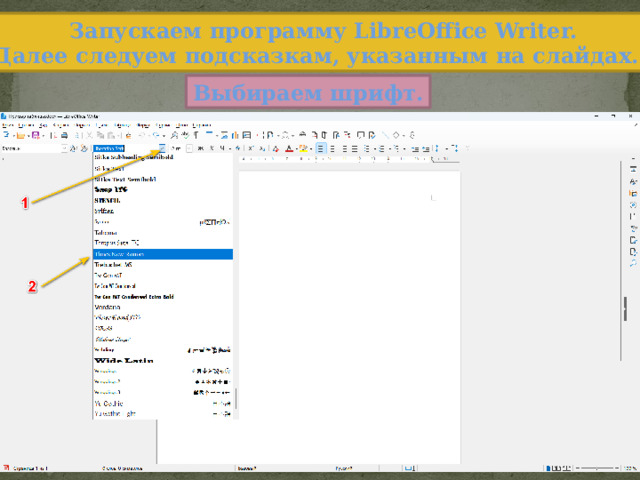Collapse the font name dropdown arrow

[162, 148]
